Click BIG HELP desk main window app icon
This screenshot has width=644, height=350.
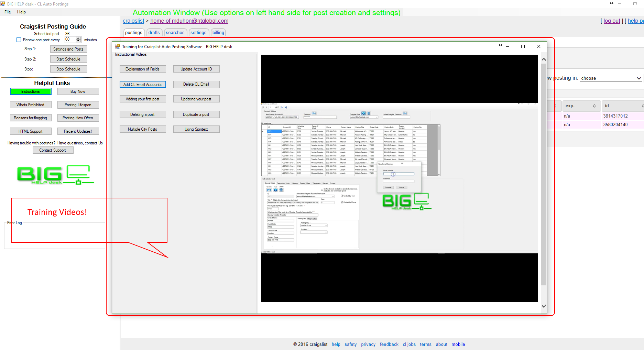point(3,4)
